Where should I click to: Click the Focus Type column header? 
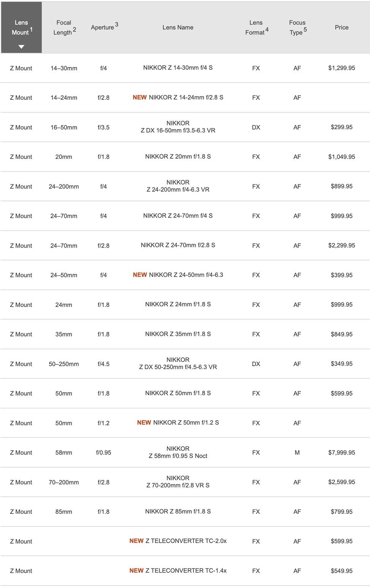tap(297, 27)
